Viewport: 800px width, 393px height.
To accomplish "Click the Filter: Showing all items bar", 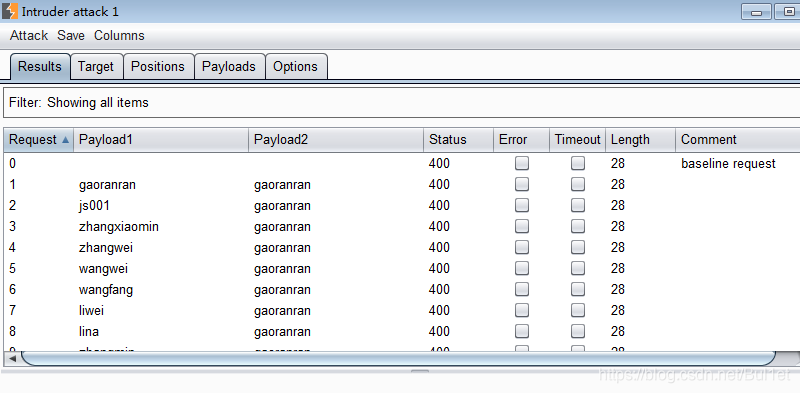I will click(402, 103).
